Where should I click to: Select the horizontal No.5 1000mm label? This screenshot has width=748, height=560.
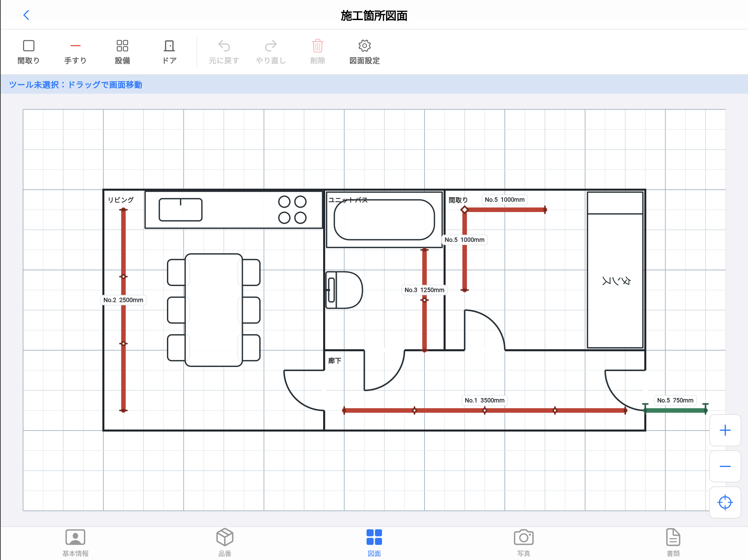(x=504, y=199)
